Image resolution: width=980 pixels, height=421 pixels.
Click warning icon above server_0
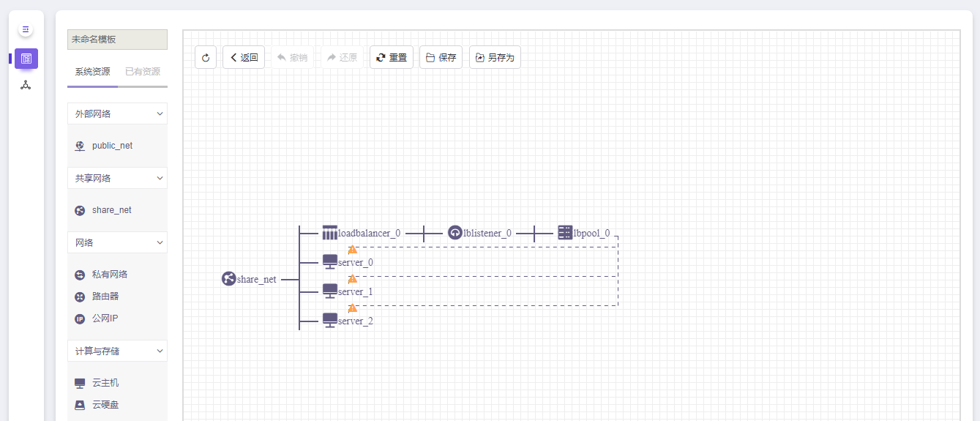click(353, 250)
